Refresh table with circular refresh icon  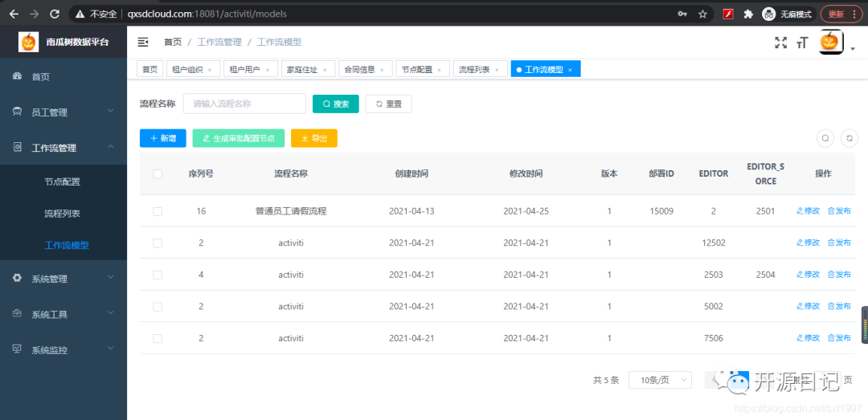pyautogui.click(x=850, y=138)
